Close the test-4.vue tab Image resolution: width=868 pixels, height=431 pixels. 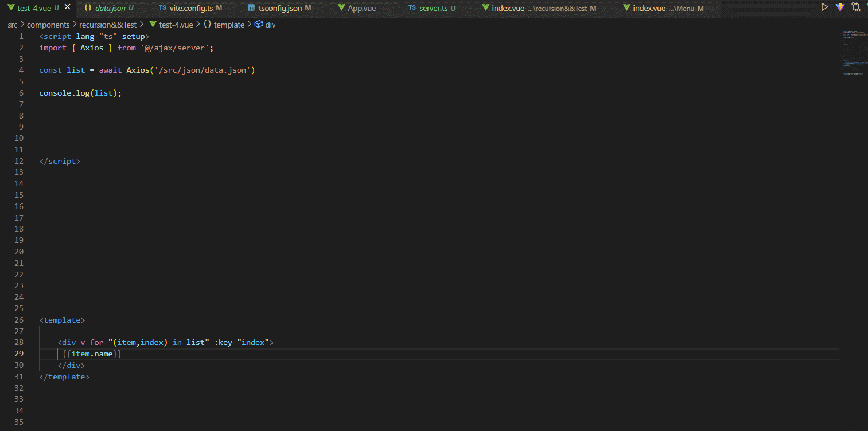point(67,7)
